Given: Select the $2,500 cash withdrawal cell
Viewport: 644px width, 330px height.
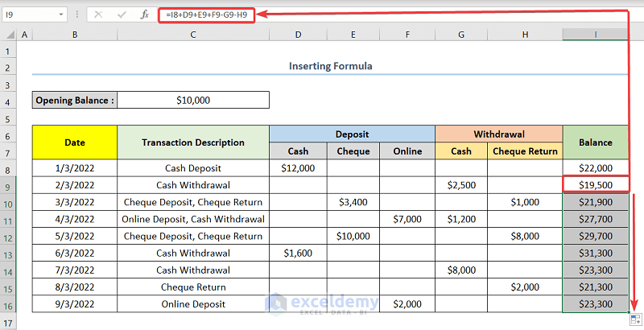Looking at the screenshot, I should tap(461, 185).
